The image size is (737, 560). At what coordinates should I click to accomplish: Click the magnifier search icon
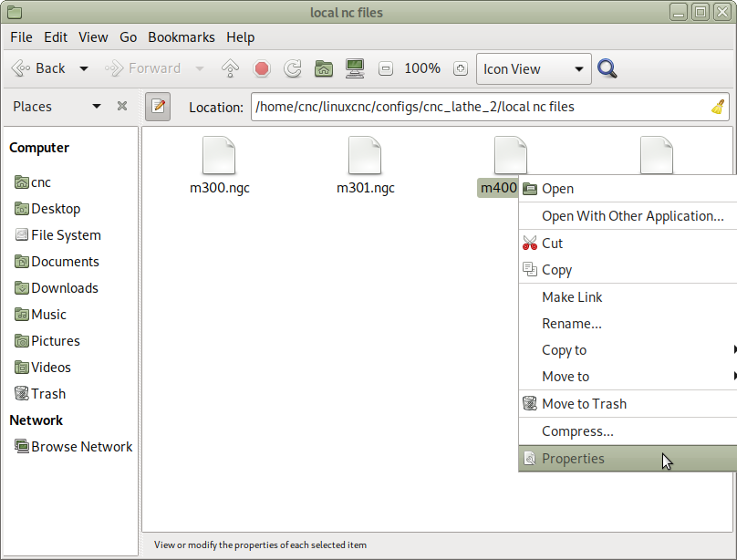point(607,68)
